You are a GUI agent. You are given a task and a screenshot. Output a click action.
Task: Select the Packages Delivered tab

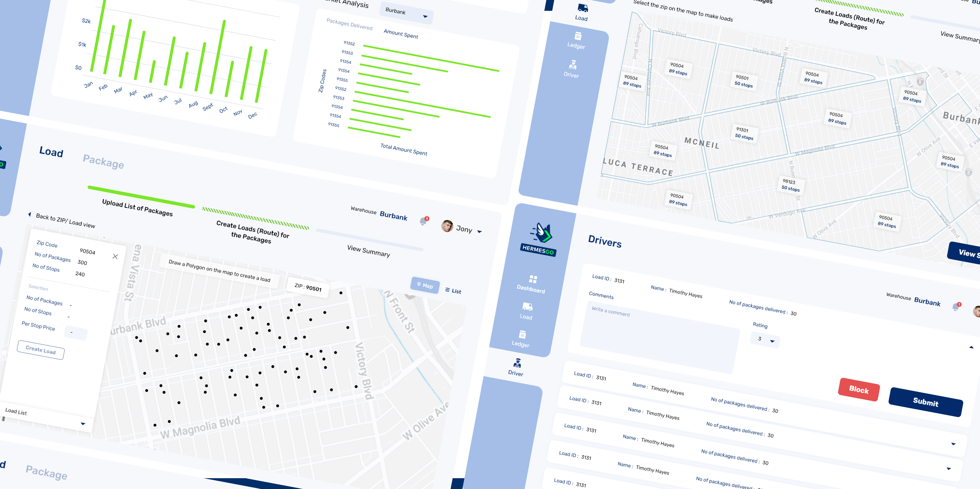(349, 24)
